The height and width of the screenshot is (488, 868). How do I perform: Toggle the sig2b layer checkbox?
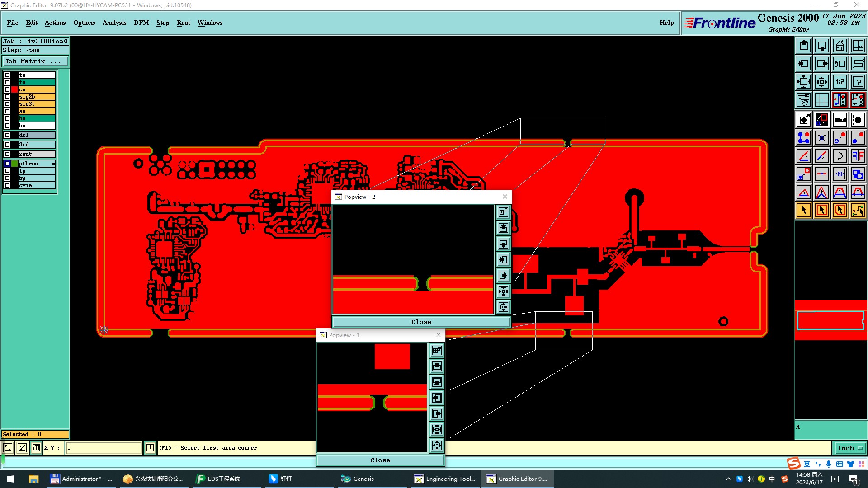pos(7,97)
